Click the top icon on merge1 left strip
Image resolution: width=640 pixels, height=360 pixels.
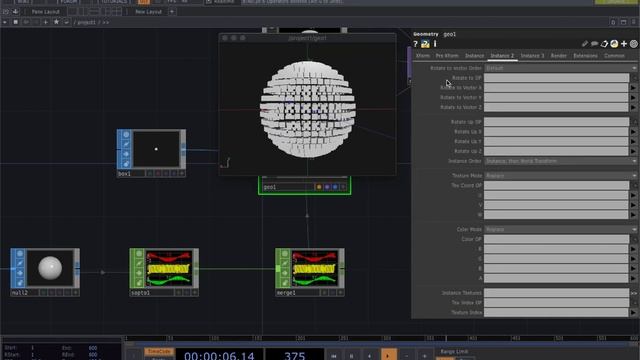pyautogui.click(x=284, y=253)
